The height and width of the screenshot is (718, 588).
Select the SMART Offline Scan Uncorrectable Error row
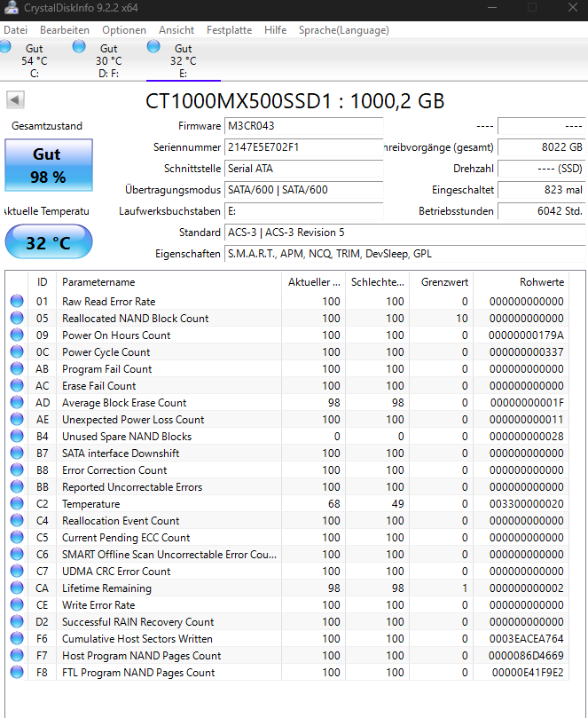tap(287, 554)
